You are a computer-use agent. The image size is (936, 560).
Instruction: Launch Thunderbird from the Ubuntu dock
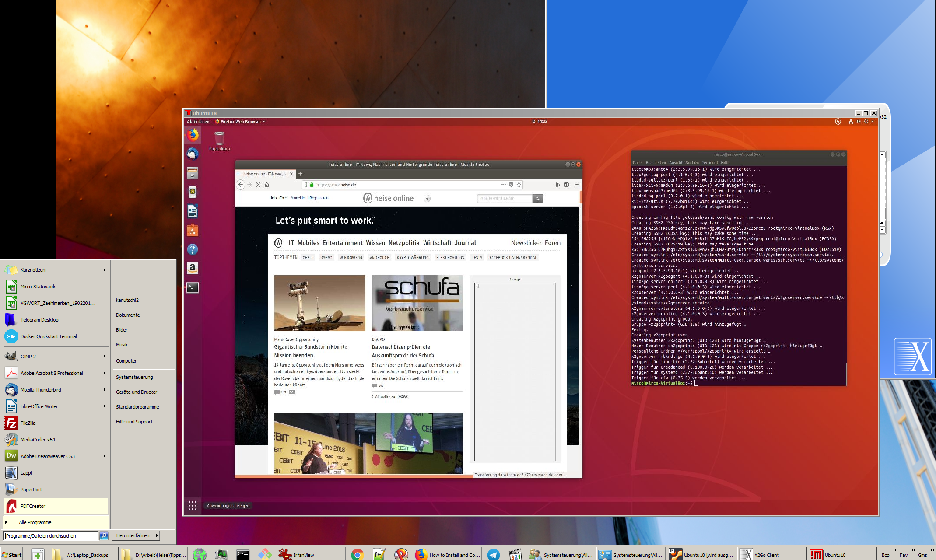(193, 154)
